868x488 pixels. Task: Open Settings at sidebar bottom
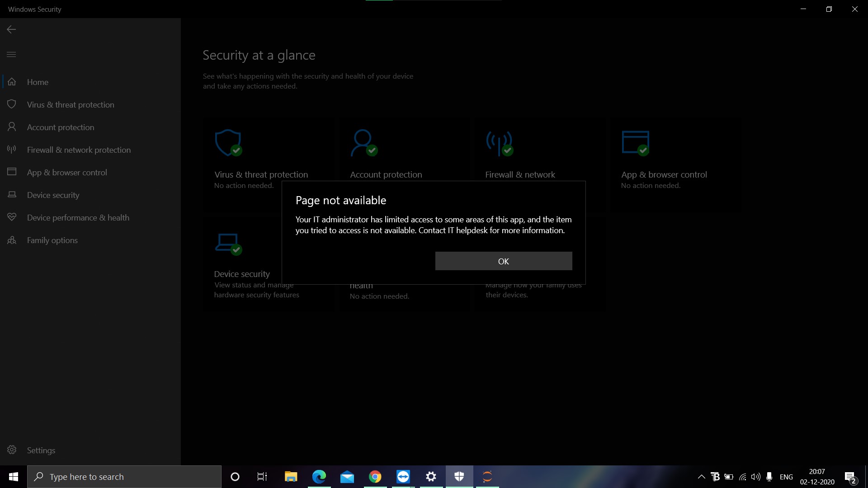pos(90,450)
